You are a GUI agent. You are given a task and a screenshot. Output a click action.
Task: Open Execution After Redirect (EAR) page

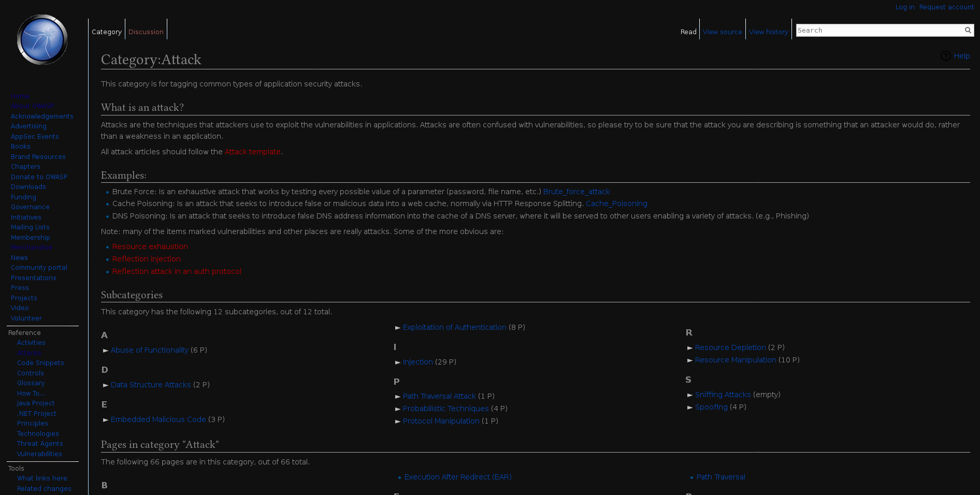458,477
